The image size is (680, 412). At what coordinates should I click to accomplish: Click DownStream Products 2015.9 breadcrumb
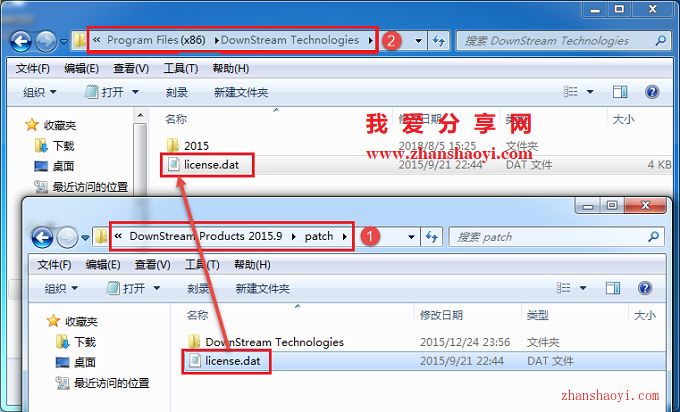pos(206,236)
